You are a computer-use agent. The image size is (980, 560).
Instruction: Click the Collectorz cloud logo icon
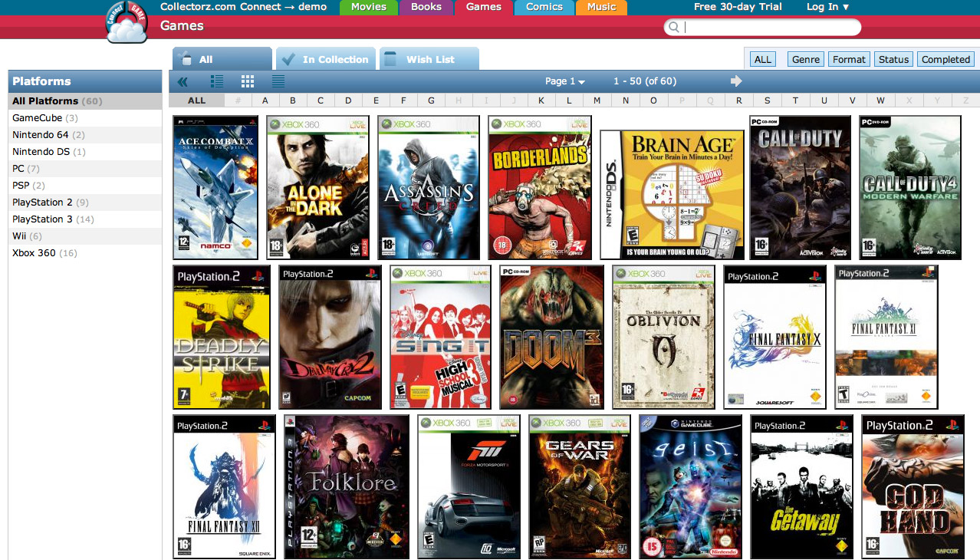coord(126,22)
